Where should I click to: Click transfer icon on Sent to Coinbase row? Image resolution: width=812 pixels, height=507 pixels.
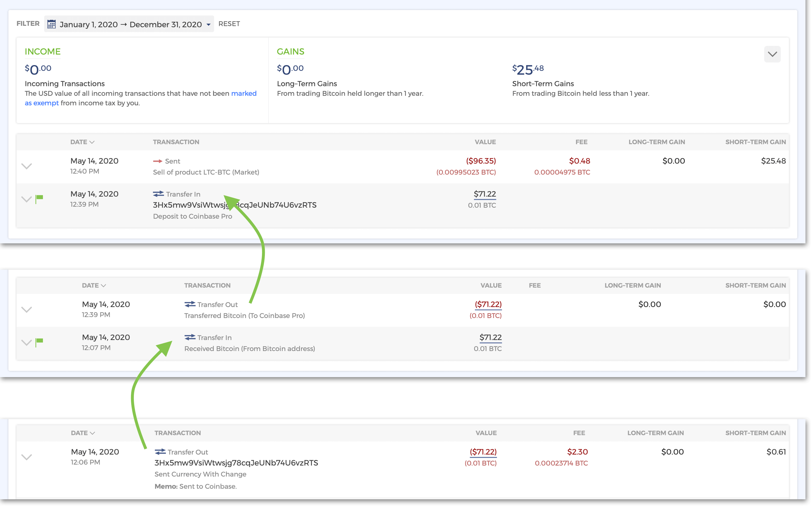pyautogui.click(x=160, y=452)
